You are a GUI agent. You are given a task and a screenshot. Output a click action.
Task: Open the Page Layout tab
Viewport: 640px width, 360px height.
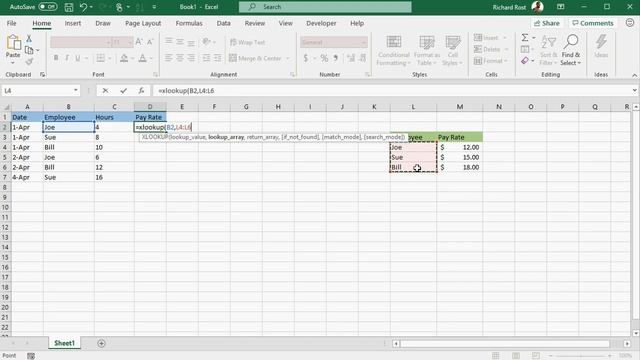[143, 23]
